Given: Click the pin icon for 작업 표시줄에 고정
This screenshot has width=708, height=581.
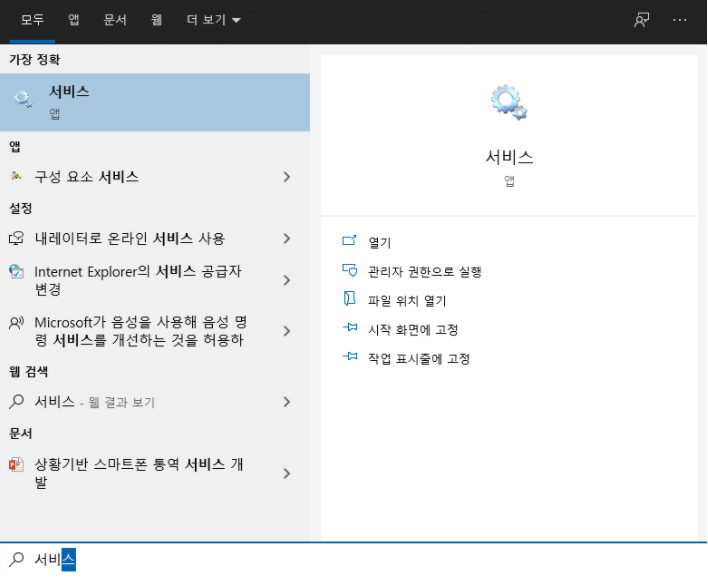Looking at the screenshot, I should coord(350,356).
